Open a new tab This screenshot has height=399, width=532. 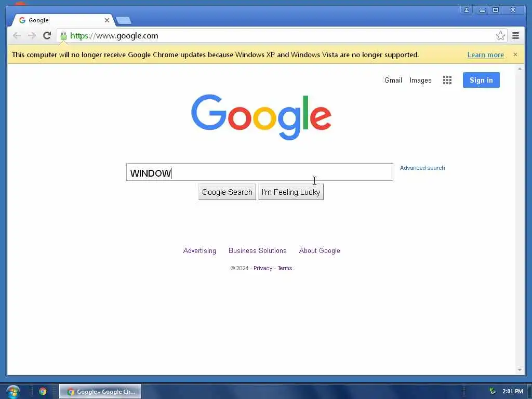tap(124, 20)
